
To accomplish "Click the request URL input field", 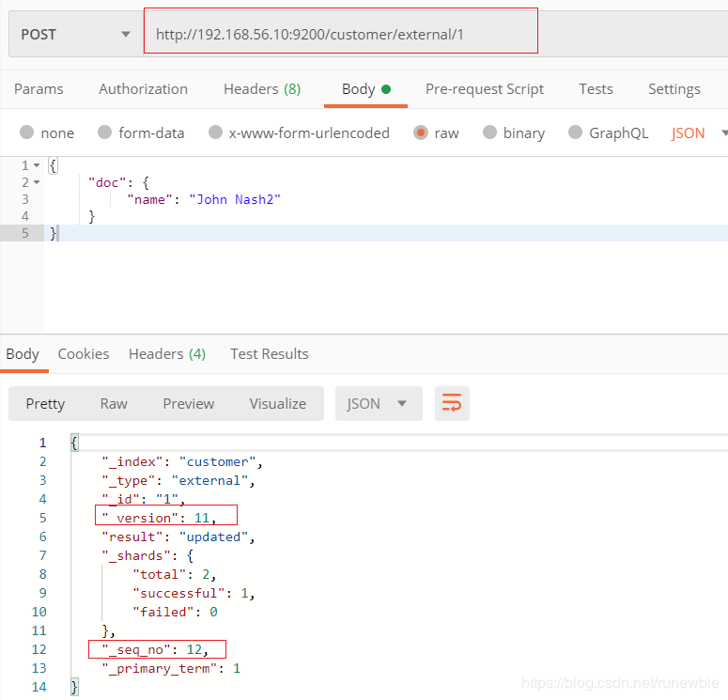I will (x=340, y=35).
